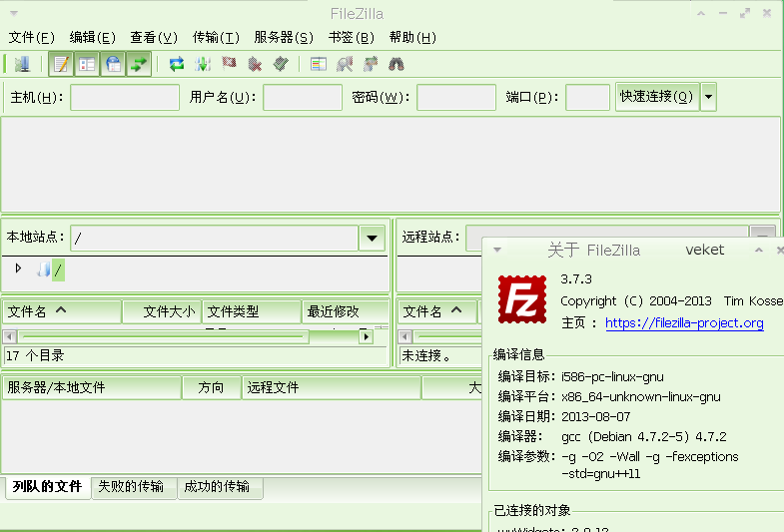Click the local list horizontal scrollbar thumb
The height and width of the screenshot is (532, 784).
pyautogui.click(x=163, y=336)
